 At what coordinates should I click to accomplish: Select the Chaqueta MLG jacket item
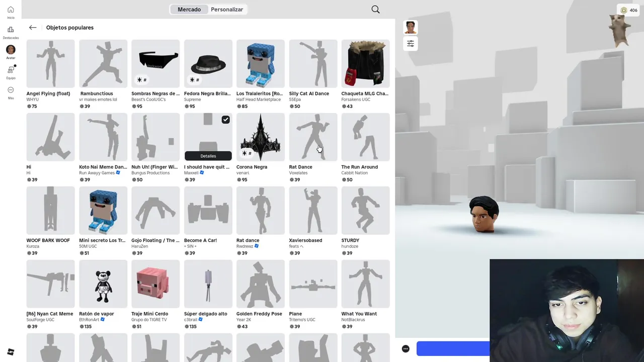366,64
